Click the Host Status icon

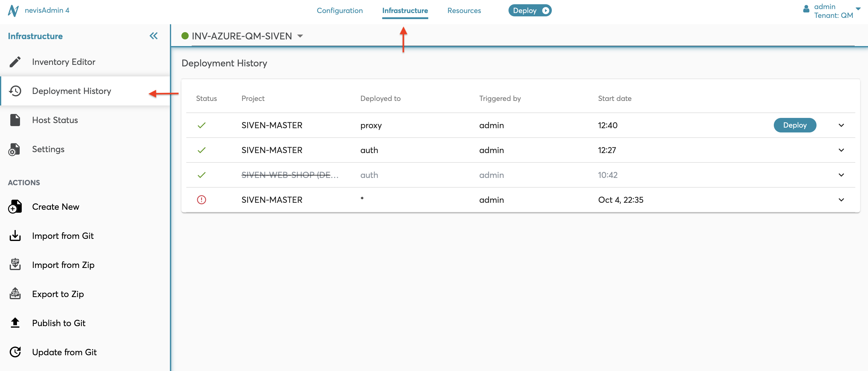15,120
